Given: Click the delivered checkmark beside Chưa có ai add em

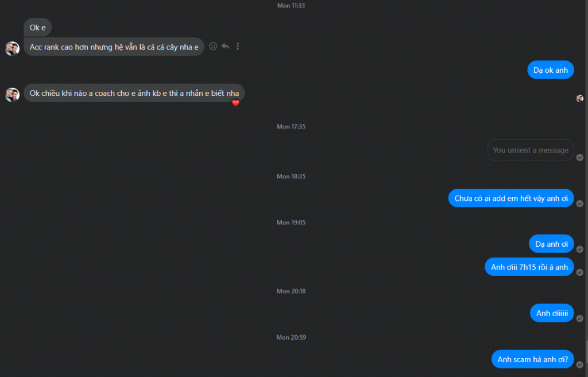Looking at the screenshot, I should (x=580, y=204).
